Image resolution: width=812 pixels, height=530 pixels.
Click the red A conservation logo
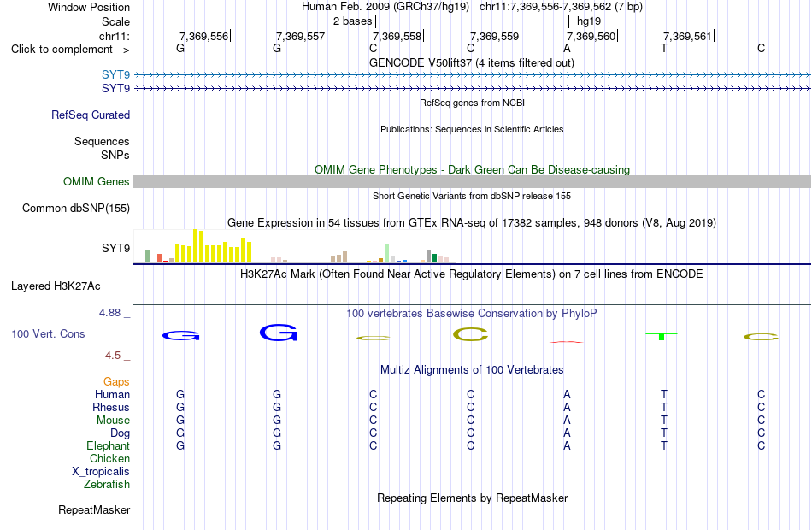(x=566, y=342)
